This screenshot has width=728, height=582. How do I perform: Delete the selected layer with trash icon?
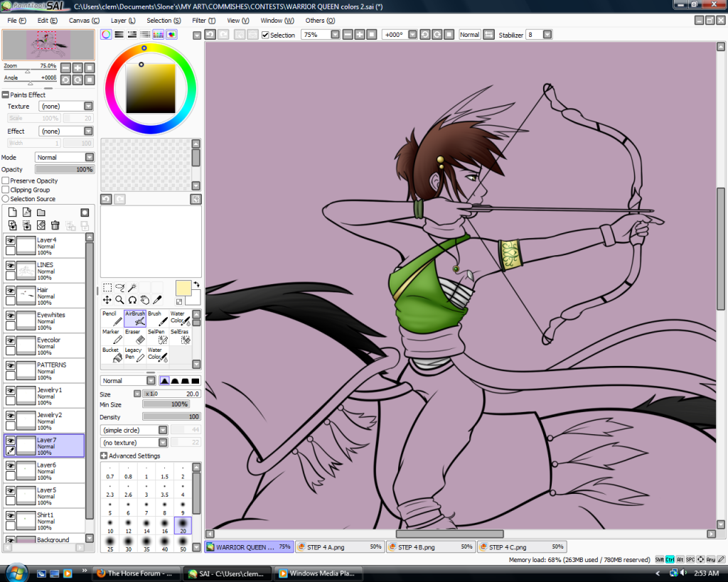55,225
